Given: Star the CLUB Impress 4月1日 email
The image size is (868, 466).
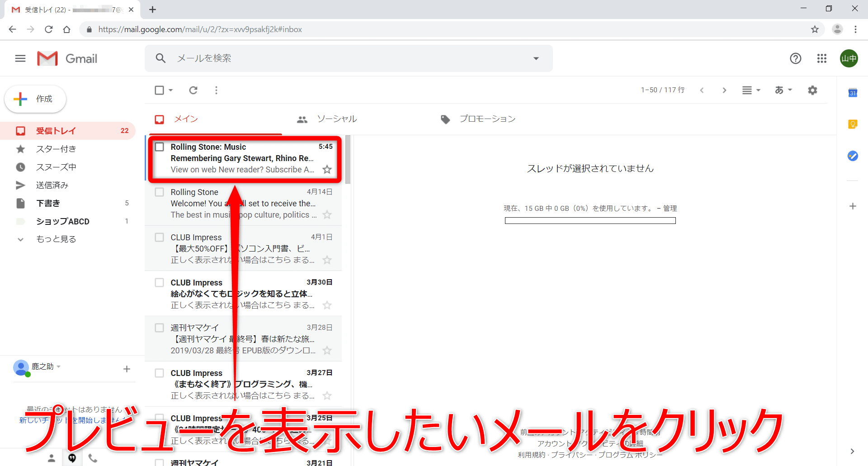Looking at the screenshot, I should pyautogui.click(x=327, y=260).
